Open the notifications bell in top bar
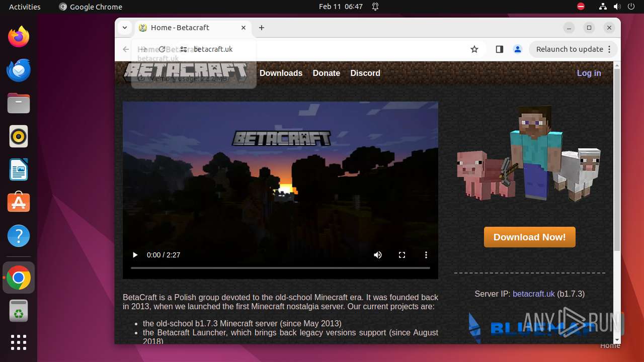 (375, 7)
